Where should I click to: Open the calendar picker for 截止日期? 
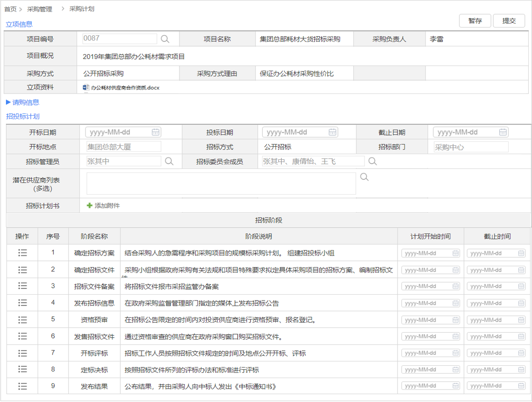503,132
